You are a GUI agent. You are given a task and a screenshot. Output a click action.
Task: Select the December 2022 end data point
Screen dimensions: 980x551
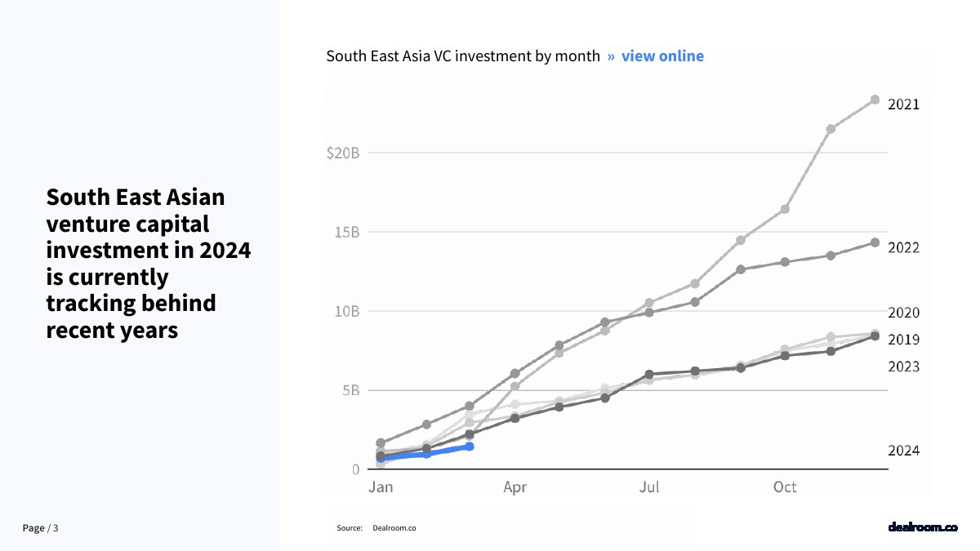pos(875,242)
